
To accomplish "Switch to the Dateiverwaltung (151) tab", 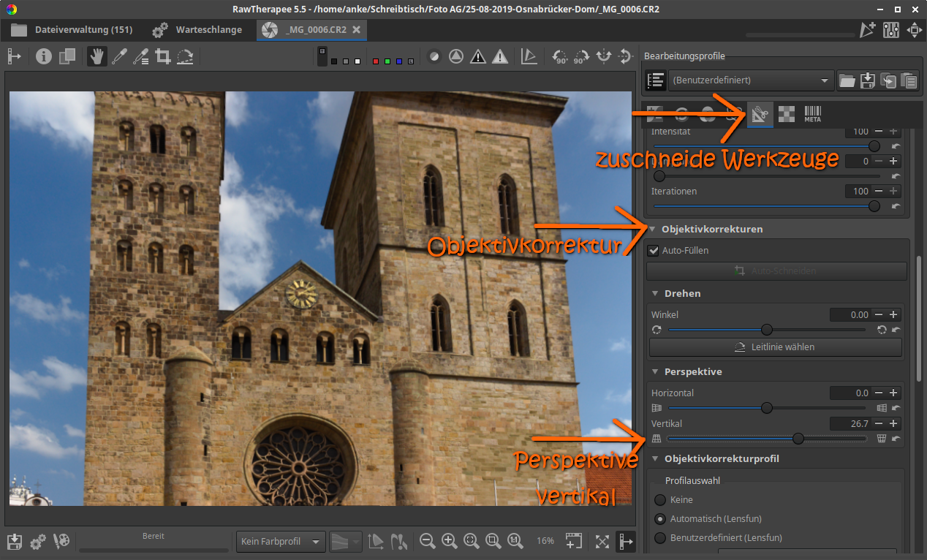I will (72, 30).
